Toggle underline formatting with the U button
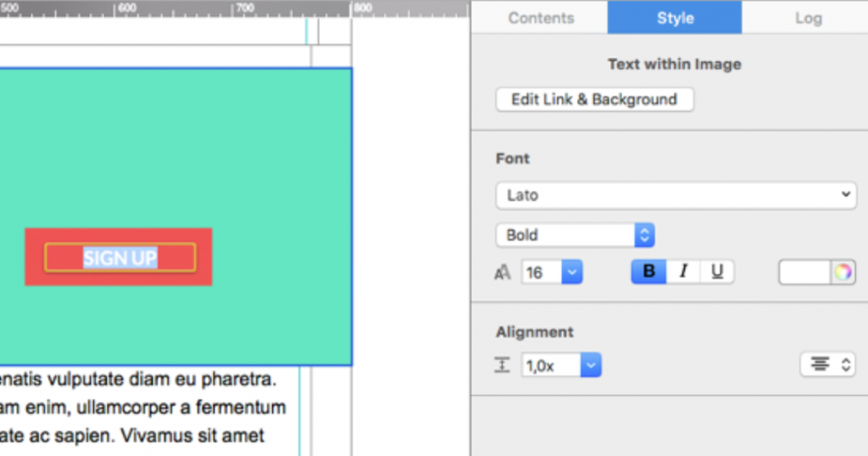 [x=717, y=272]
